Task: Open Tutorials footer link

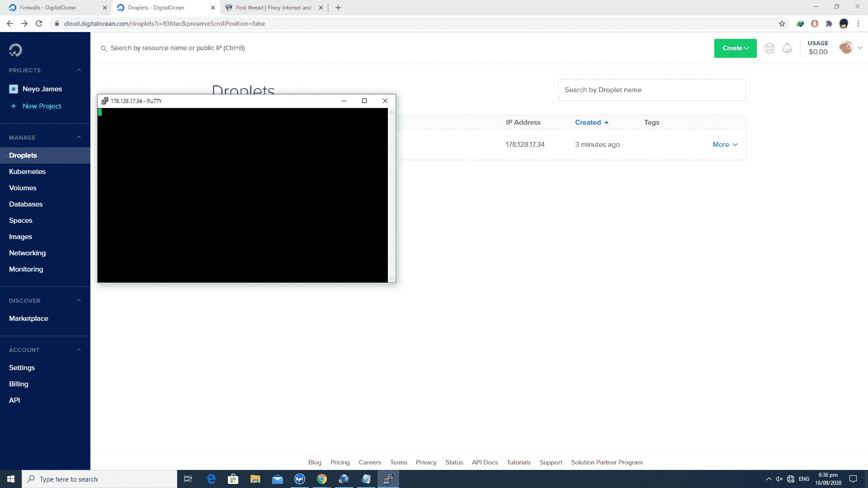Action: [x=519, y=462]
